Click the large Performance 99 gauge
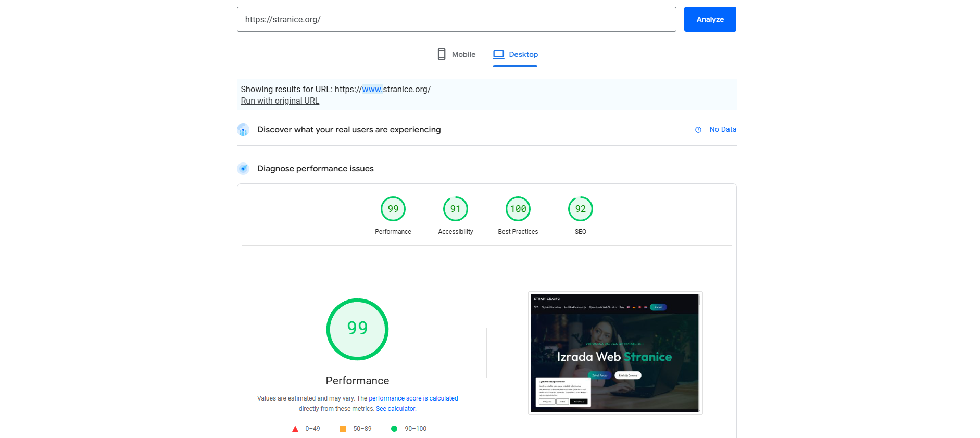This screenshot has height=438, width=980. coord(357,329)
